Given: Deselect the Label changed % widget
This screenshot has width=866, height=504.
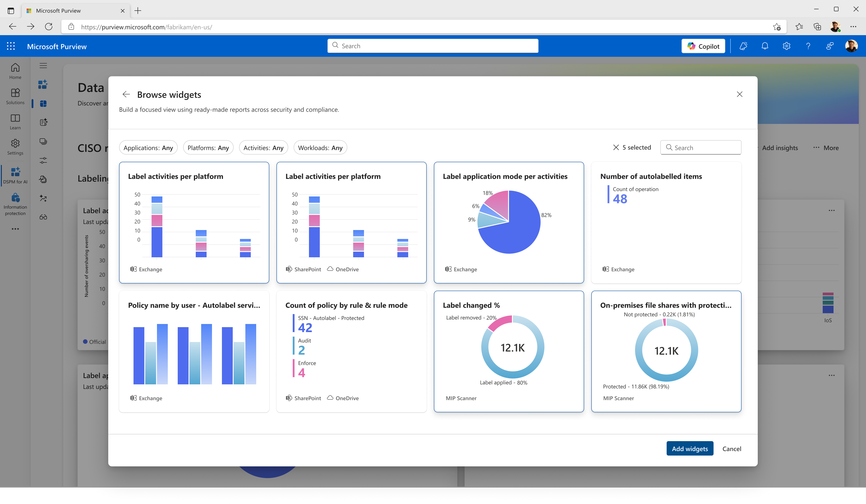Looking at the screenshot, I should (509, 351).
